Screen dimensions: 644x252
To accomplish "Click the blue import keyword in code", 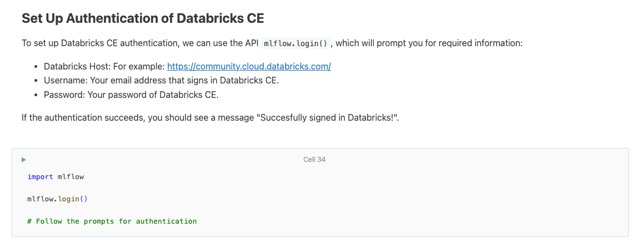I will coord(40,177).
